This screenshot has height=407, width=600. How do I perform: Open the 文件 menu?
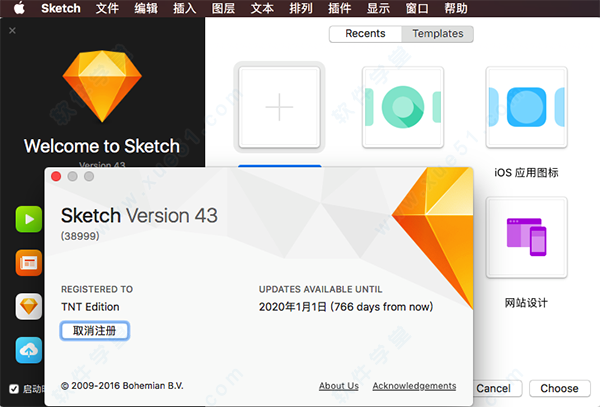[x=107, y=8]
